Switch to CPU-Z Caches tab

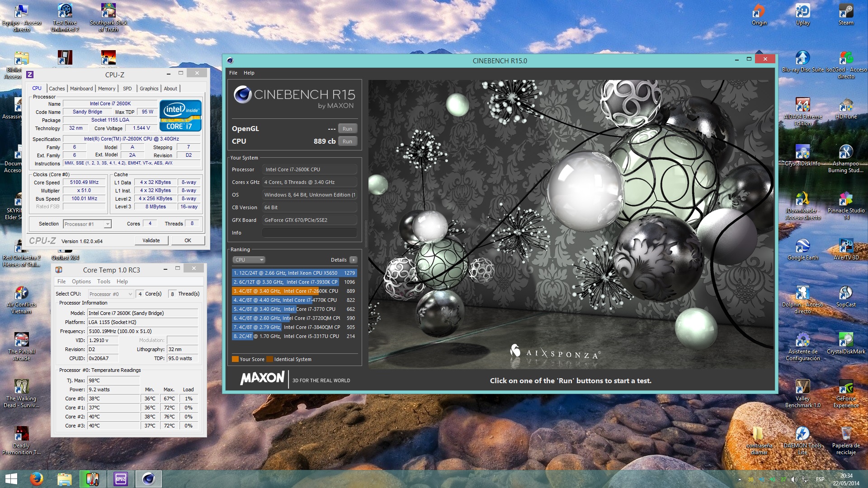pyautogui.click(x=57, y=89)
